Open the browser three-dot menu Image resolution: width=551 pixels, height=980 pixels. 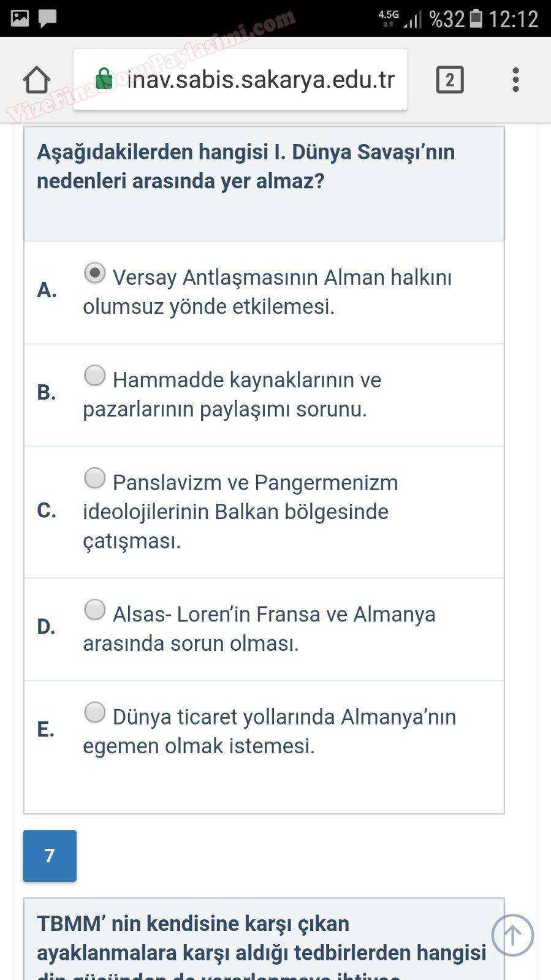515,80
